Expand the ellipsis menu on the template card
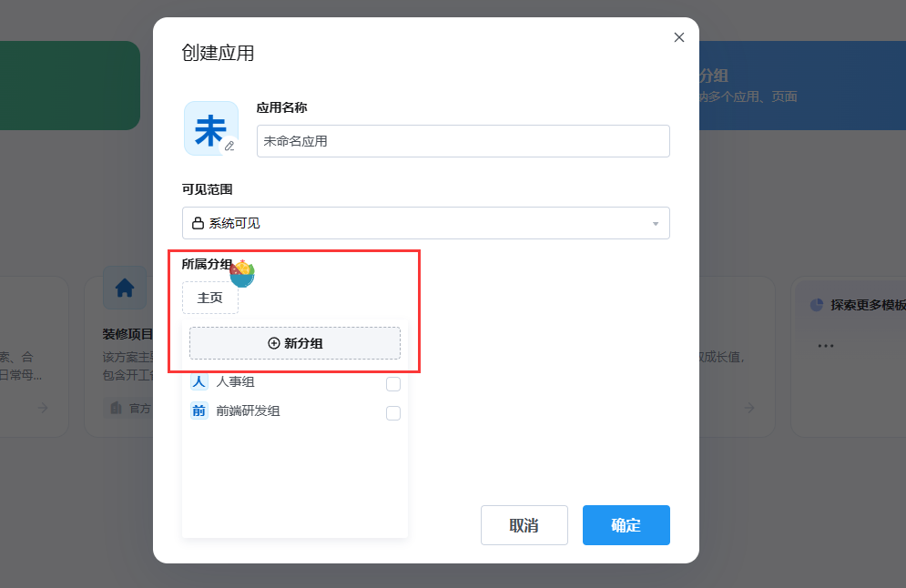This screenshot has height=588, width=906. [826, 345]
